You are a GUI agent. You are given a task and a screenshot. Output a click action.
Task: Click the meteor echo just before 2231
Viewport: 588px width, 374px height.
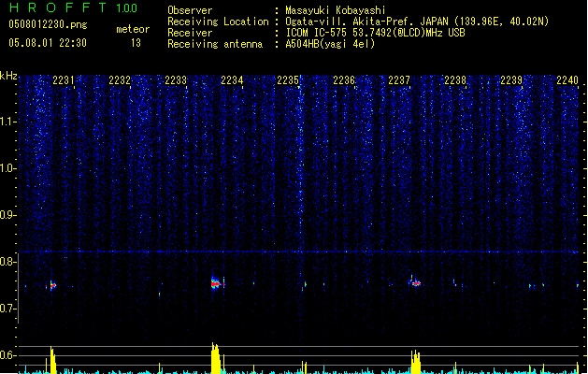click(x=52, y=285)
